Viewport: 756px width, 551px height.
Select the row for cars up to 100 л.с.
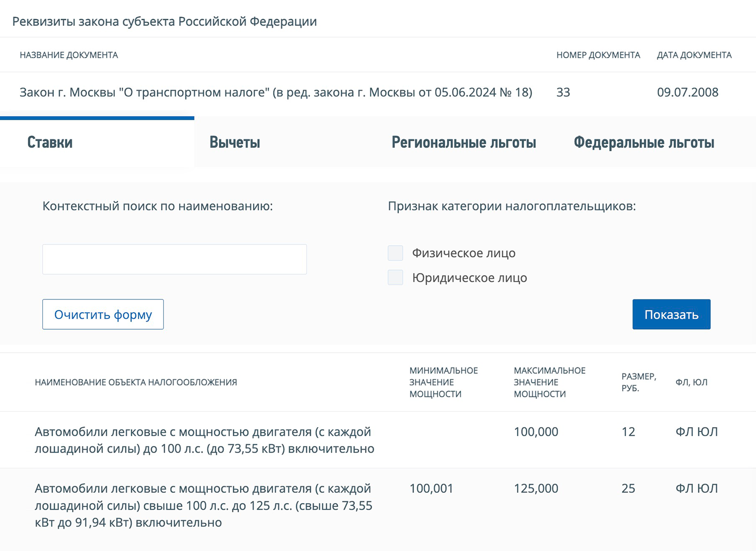pyautogui.click(x=203, y=440)
